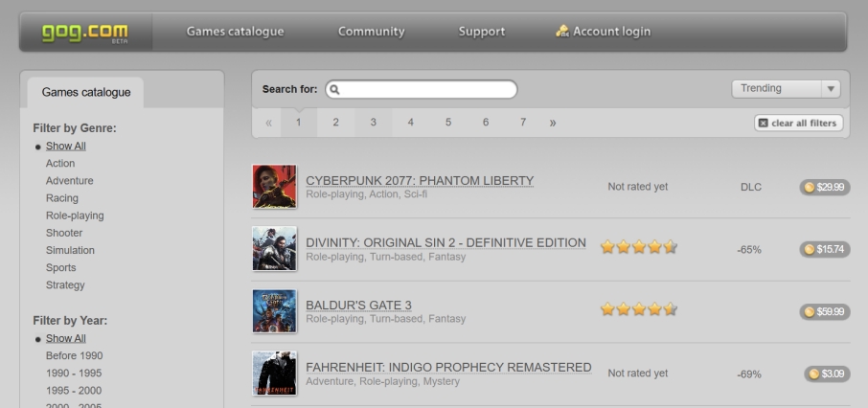Open the Trending sort dropdown
Screen dimensions: 868x408
pyautogui.click(x=786, y=88)
